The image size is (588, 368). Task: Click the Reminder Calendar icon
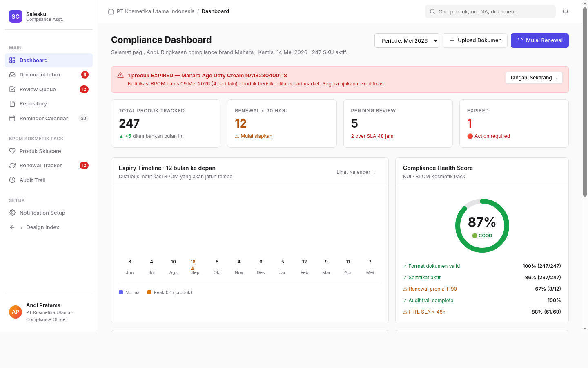pos(12,118)
